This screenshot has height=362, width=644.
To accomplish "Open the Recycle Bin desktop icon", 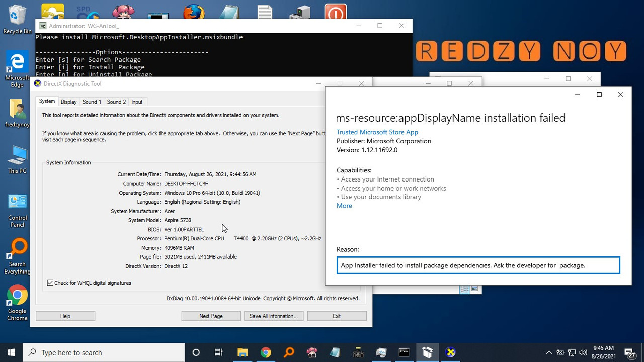I will (17, 19).
